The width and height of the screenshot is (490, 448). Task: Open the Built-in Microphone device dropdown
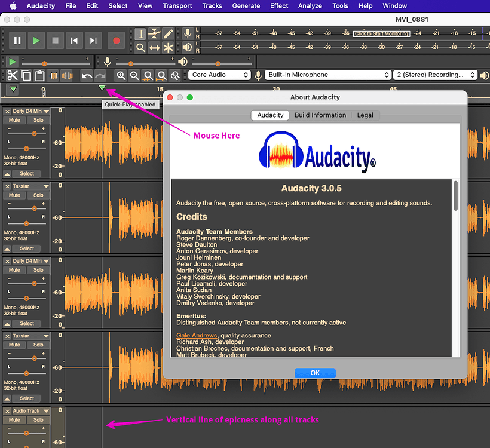pos(328,75)
